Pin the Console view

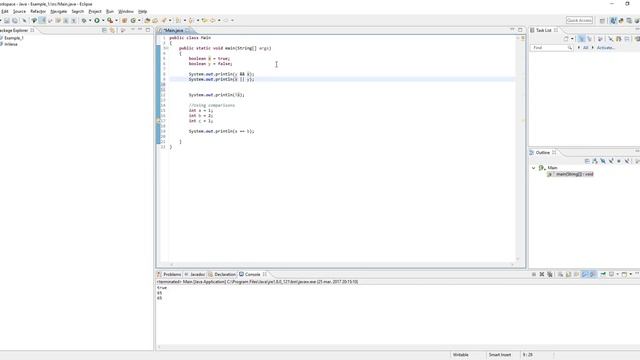603,274
